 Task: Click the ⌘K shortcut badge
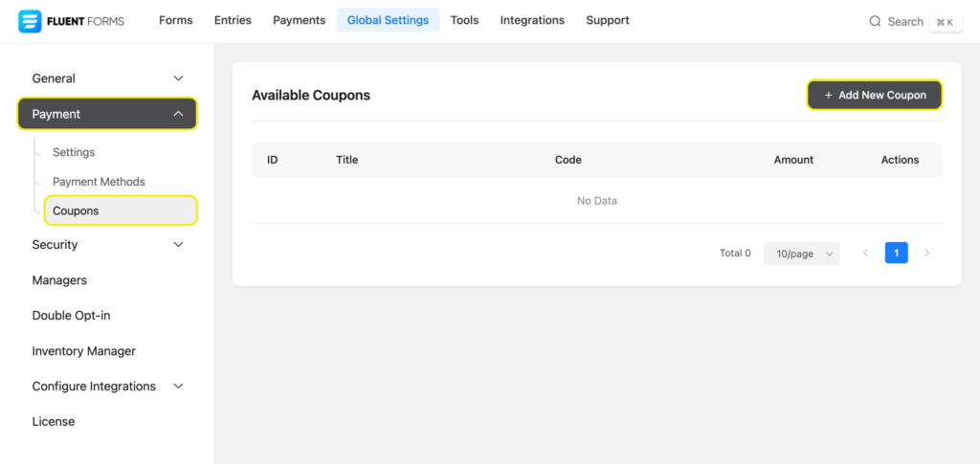pos(945,22)
